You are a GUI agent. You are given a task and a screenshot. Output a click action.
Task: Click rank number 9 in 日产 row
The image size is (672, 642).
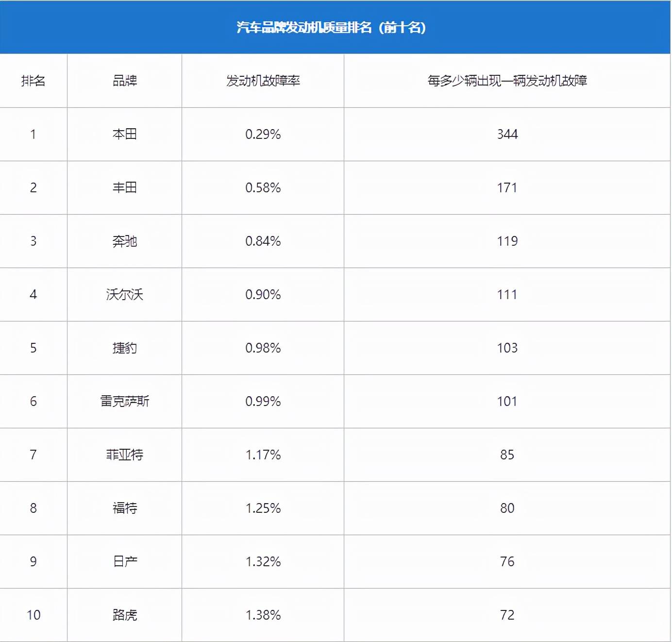click(33, 561)
